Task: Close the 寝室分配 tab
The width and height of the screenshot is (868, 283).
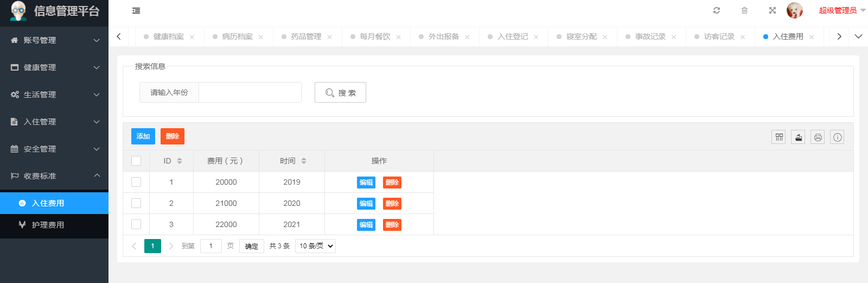Action: click(605, 37)
